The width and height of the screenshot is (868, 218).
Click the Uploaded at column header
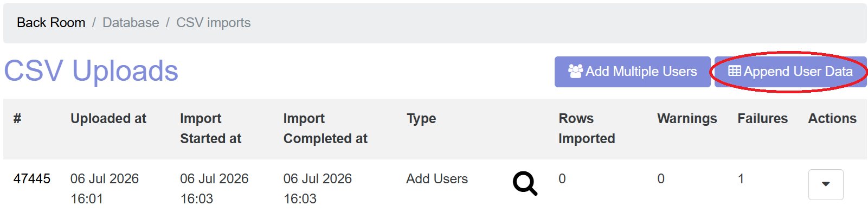[108, 119]
